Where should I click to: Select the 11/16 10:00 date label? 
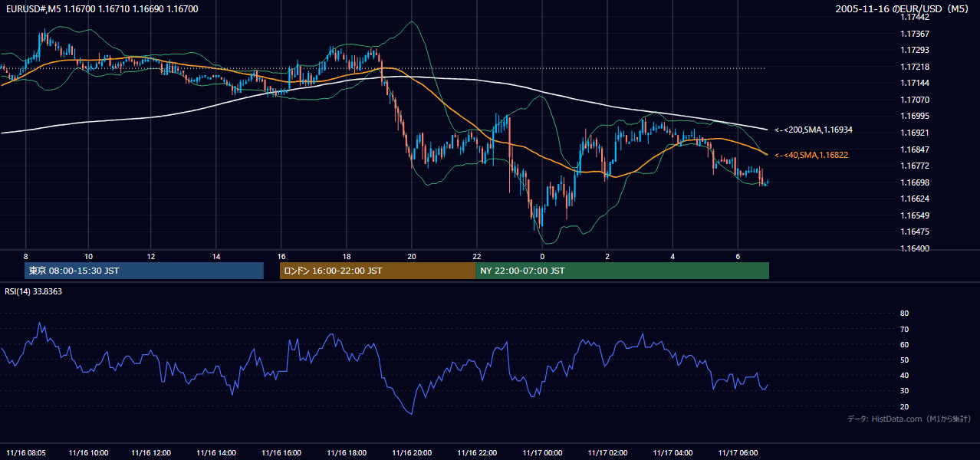point(89,452)
